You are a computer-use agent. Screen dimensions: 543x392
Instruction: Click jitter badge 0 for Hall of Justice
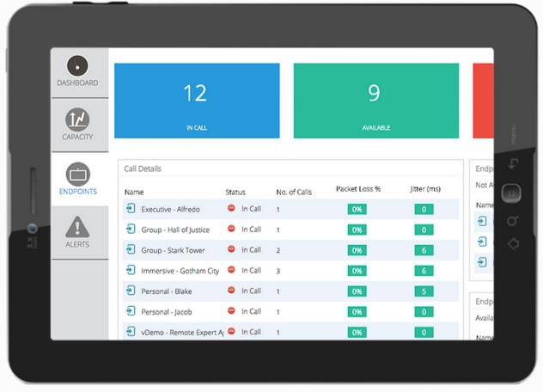pos(424,230)
